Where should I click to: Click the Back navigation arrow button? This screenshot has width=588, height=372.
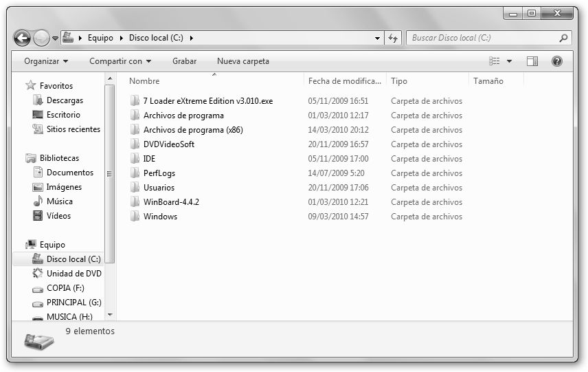click(x=22, y=39)
